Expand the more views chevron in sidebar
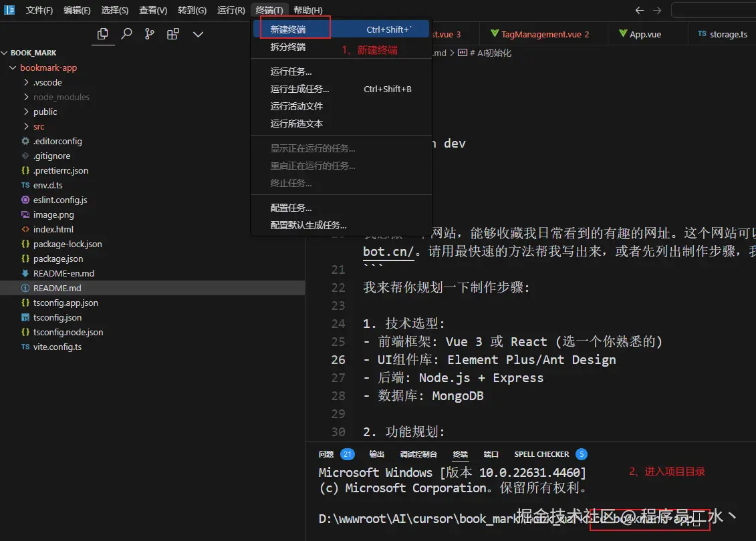Screen dimensions: 756x541 198,34
